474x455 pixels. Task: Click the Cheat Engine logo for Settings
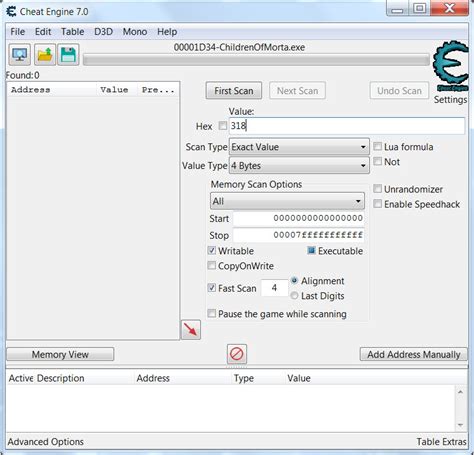pos(451,66)
